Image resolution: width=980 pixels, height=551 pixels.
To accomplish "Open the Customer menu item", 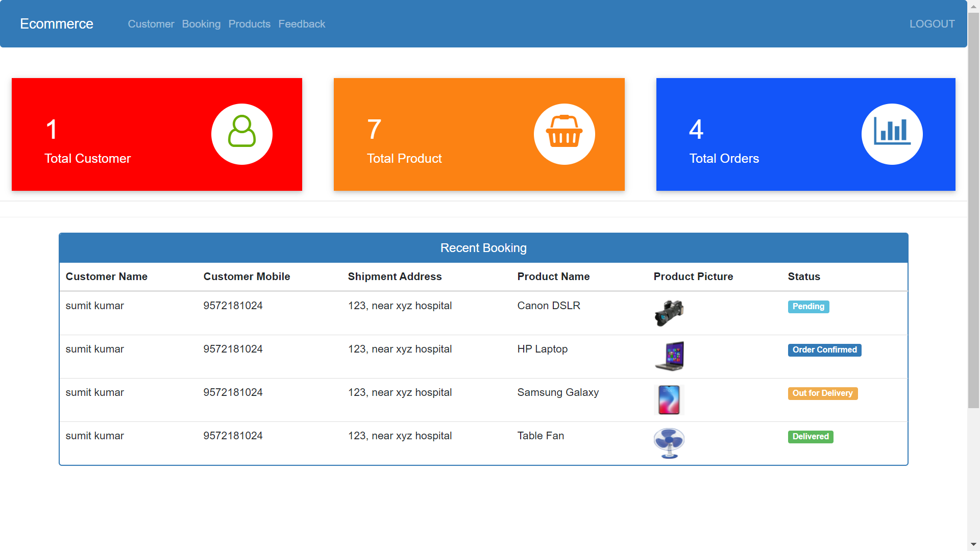I will click(150, 23).
